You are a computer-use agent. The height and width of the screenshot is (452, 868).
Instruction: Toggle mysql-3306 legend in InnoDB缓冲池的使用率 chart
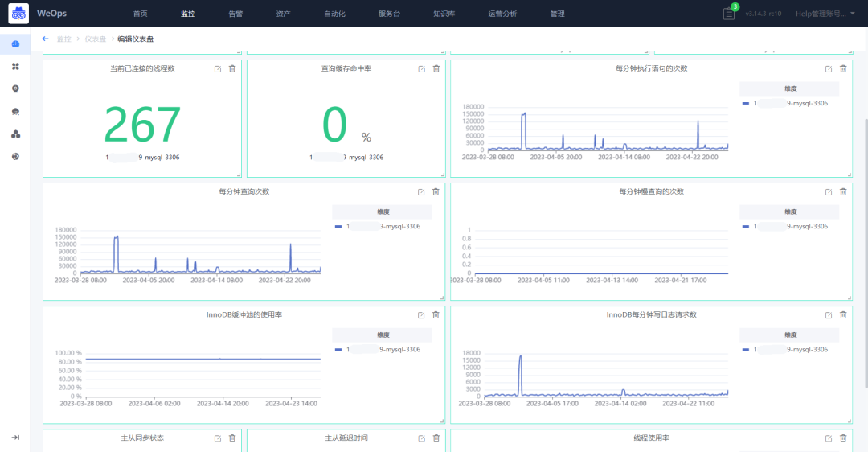click(x=378, y=350)
